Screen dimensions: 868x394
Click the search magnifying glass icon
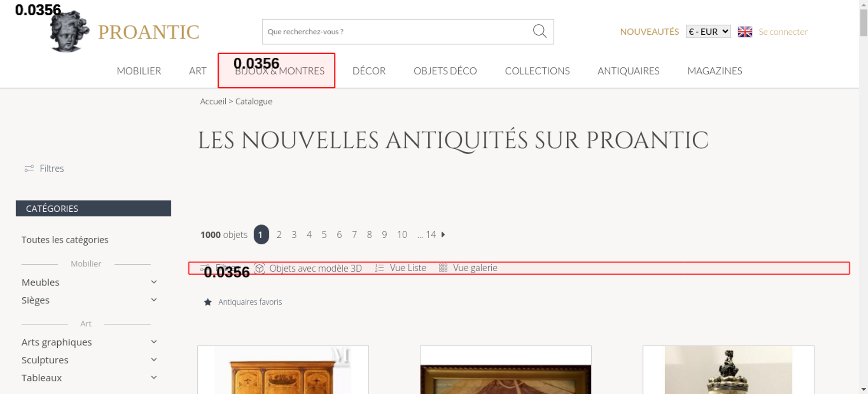539,31
